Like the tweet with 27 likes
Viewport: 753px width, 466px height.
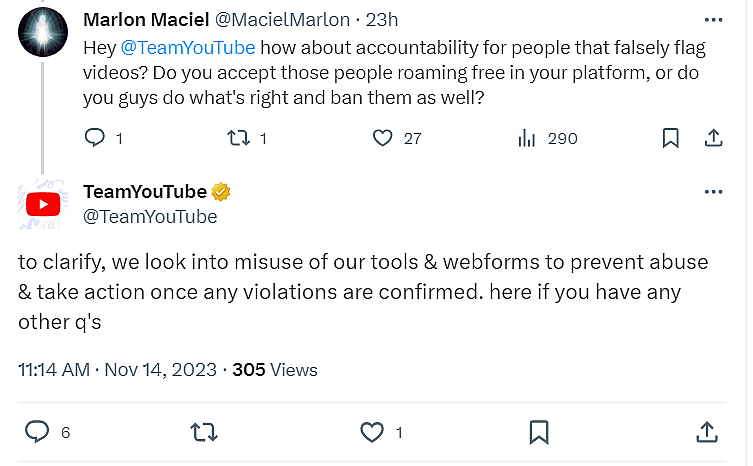tap(382, 139)
